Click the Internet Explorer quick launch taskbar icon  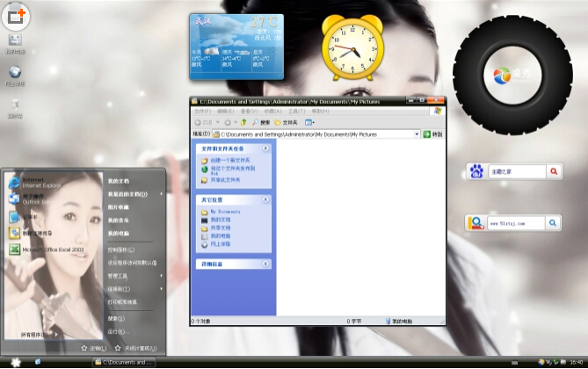coord(38,362)
